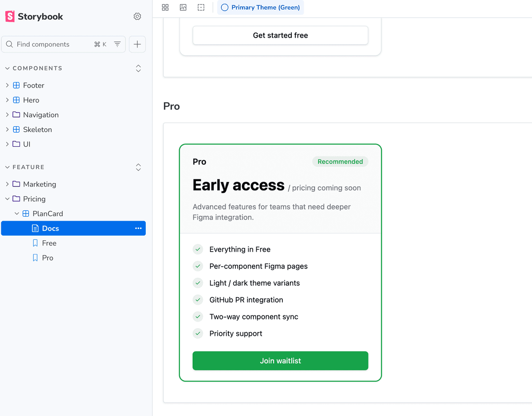Expand the Navigation folder
Image resolution: width=532 pixels, height=416 pixels.
click(40, 115)
